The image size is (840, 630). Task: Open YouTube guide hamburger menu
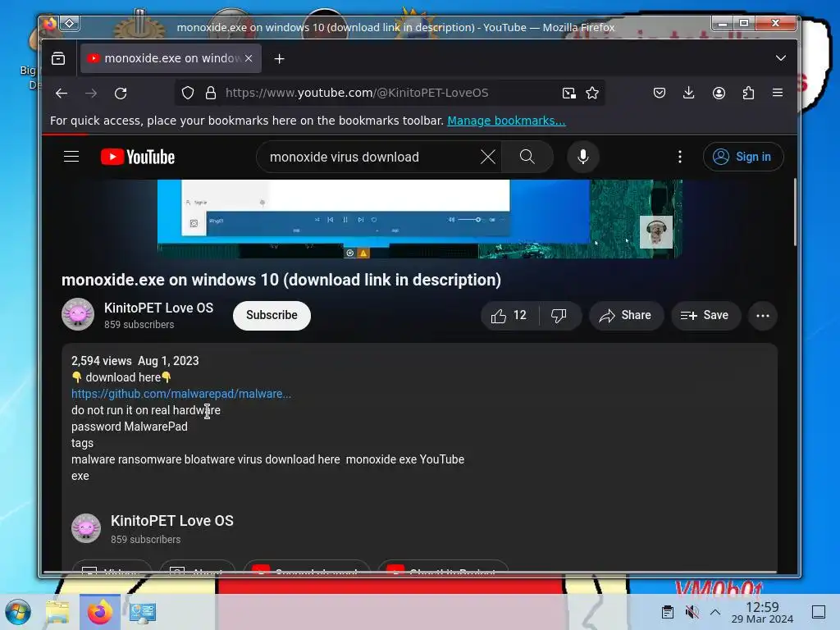click(x=71, y=157)
